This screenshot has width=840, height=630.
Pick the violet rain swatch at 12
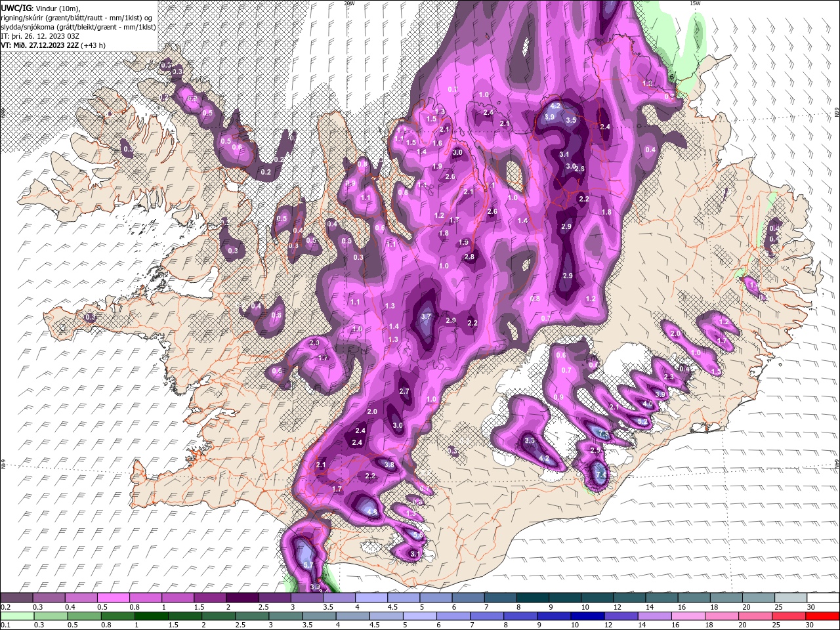click(x=620, y=616)
